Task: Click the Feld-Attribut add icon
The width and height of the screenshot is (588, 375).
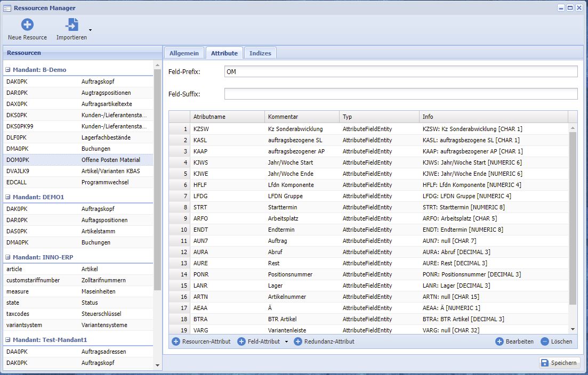Action: click(x=241, y=341)
